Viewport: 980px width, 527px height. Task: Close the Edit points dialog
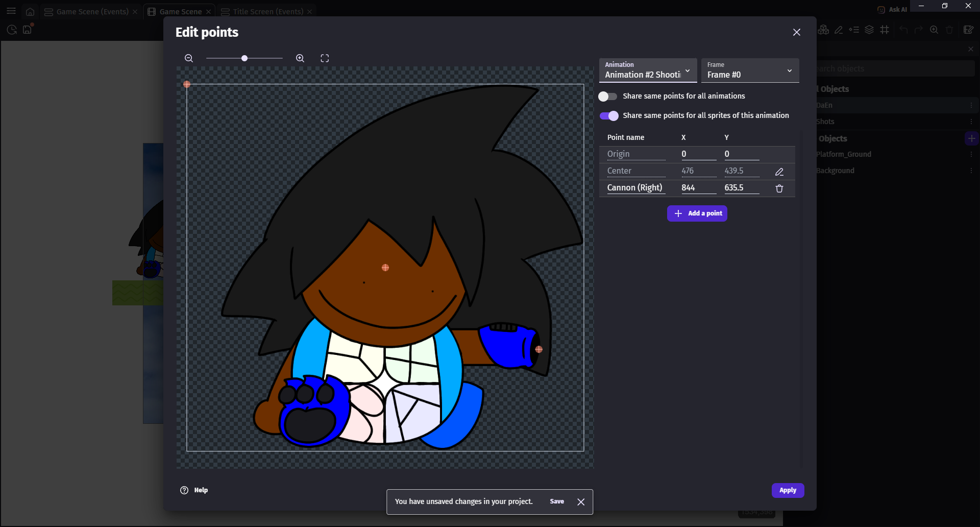(x=796, y=32)
